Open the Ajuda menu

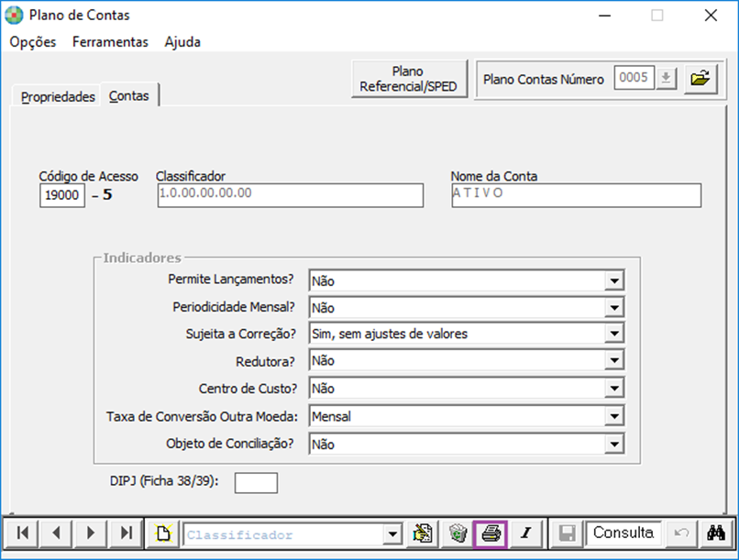pyautogui.click(x=182, y=42)
